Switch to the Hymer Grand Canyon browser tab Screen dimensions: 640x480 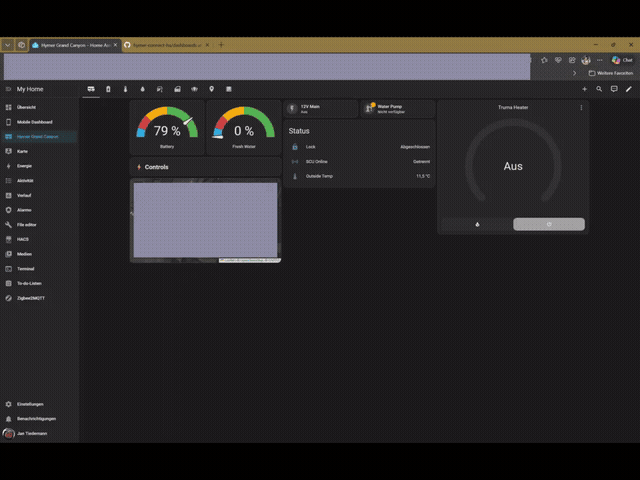click(x=75, y=45)
